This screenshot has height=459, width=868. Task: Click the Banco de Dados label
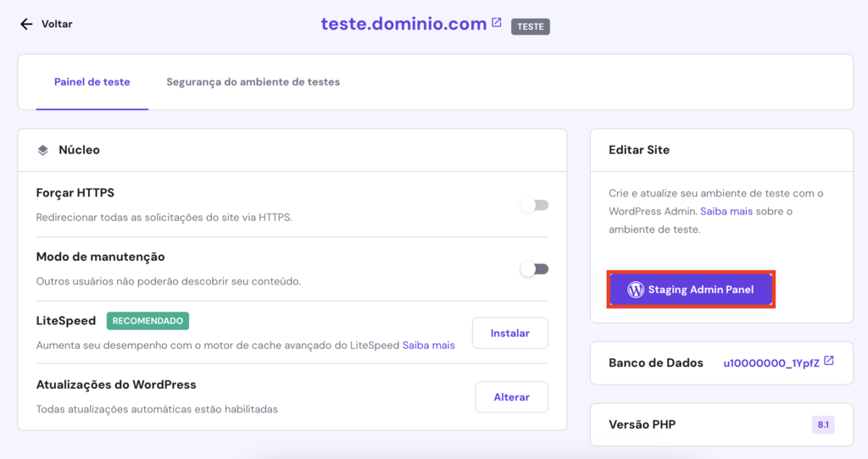click(x=656, y=362)
